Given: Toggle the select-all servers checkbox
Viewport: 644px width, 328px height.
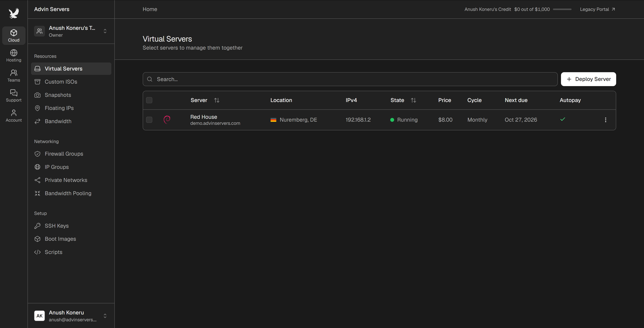Looking at the screenshot, I should click(149, 100).
